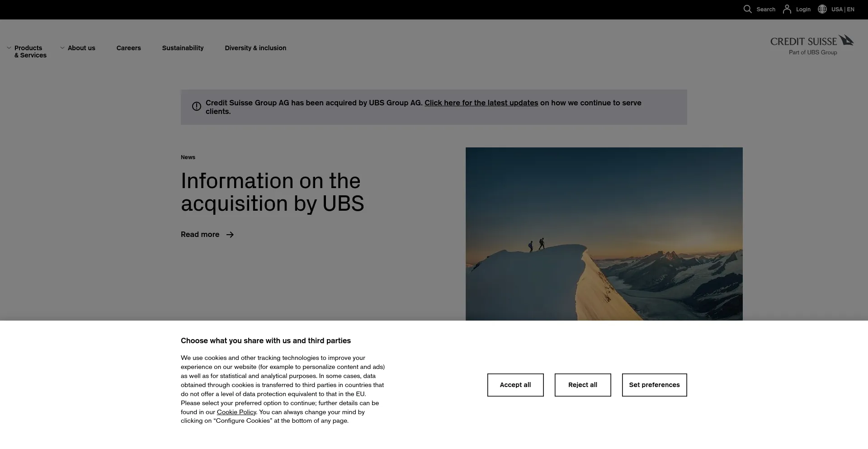Viewport: 868px width, 449px height.
Task: Open the About us menu
Action: (81, 48)
